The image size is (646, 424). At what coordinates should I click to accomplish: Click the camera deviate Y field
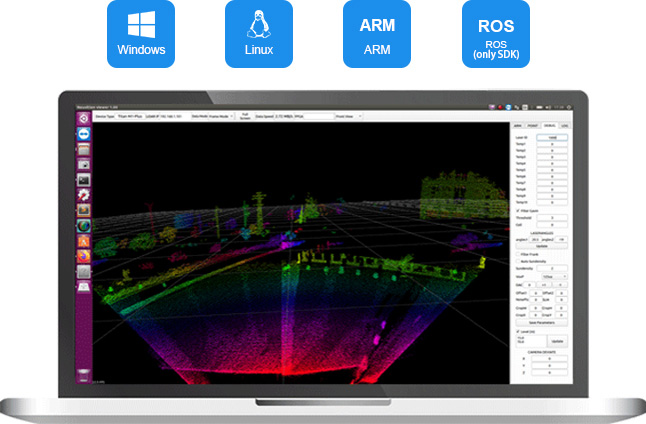[x=549, y=365]
